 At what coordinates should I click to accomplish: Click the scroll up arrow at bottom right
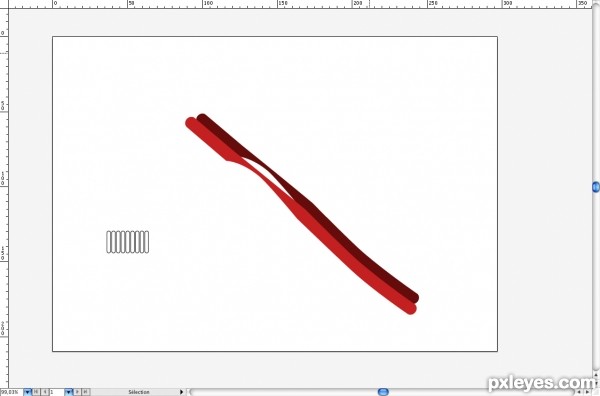596,375
